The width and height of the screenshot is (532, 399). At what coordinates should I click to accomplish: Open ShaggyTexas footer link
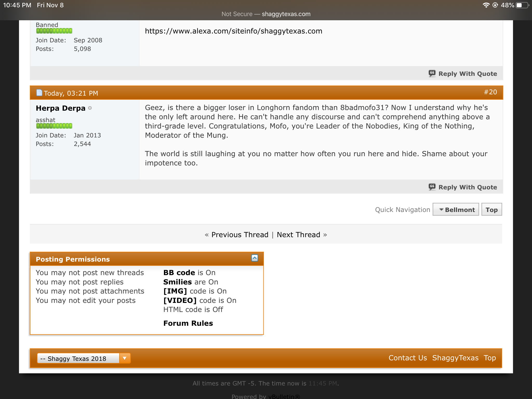click(x=455, y=358)
